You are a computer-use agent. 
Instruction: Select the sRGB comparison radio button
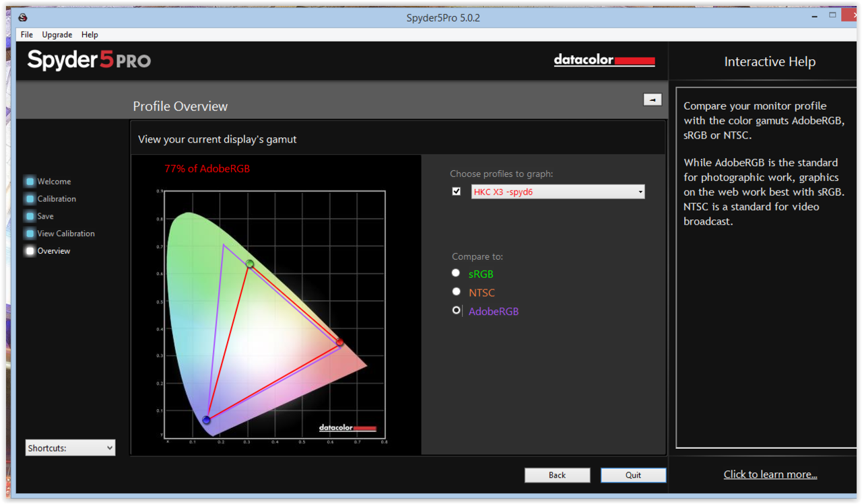pos(456,273)
